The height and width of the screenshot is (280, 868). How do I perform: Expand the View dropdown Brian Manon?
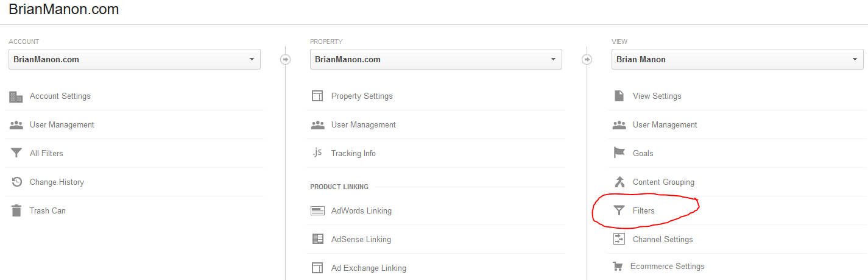[738, 59]
